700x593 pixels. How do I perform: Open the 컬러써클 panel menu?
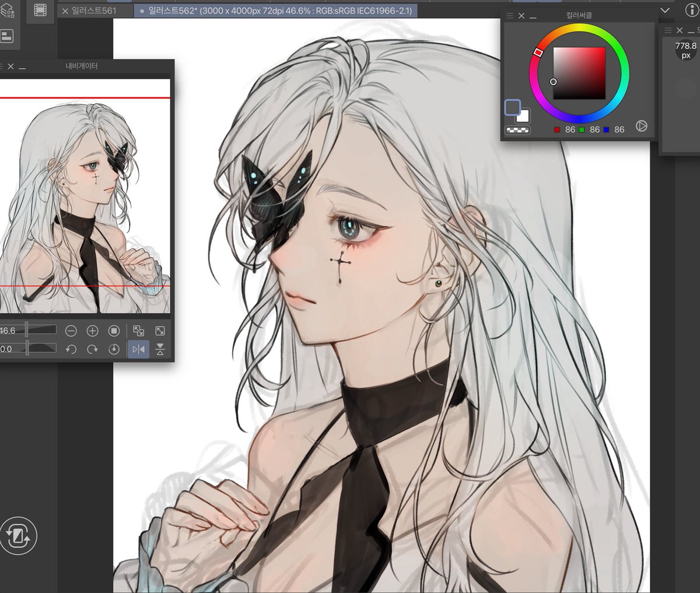click(x=510, y=16)
